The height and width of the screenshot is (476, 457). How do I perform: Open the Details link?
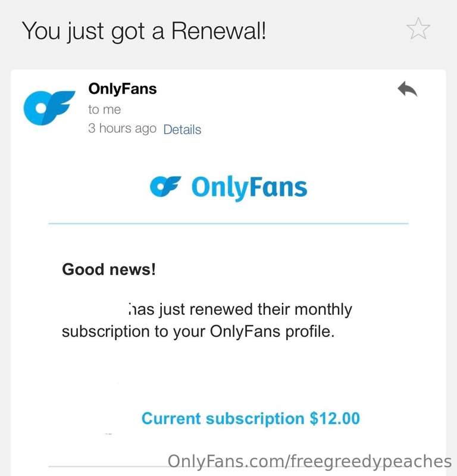pyautogui.click(x=182, y=130)
